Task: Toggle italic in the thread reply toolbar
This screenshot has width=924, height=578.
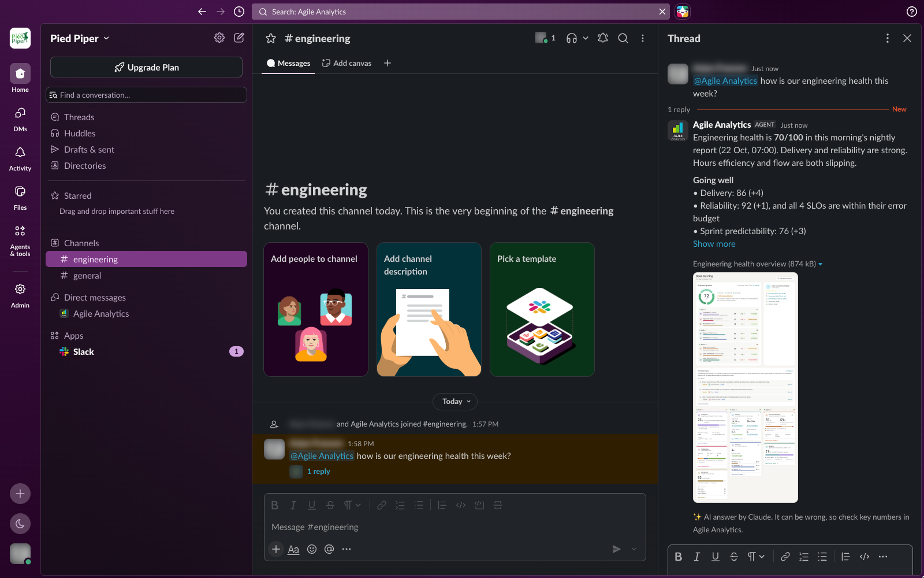Action: pyautogui.click(x=697, y=557)
